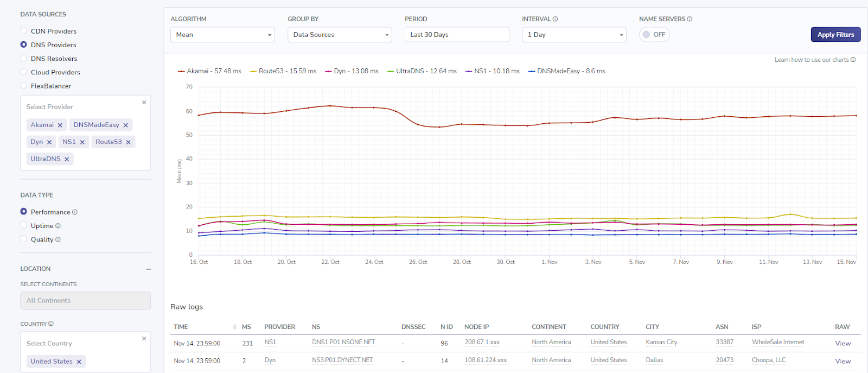Image resolution: width=868 pixels, height=373 pixels.
Task: Remove the UltraDNS provider tag
Action: point(67,159)
